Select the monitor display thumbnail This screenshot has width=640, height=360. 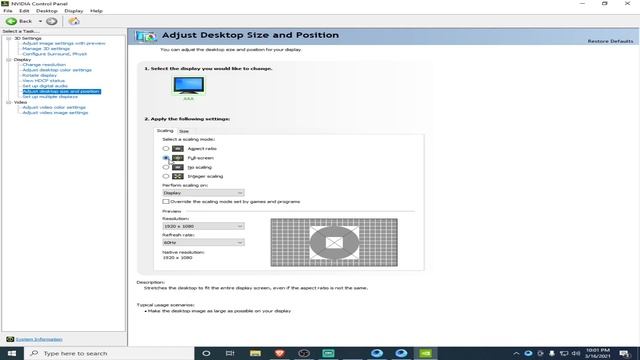pos(189,85)
